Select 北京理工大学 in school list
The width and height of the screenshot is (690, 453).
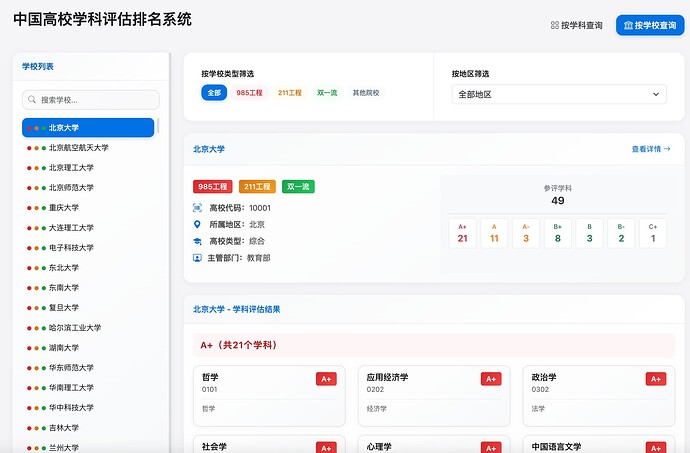pos(88,168)
